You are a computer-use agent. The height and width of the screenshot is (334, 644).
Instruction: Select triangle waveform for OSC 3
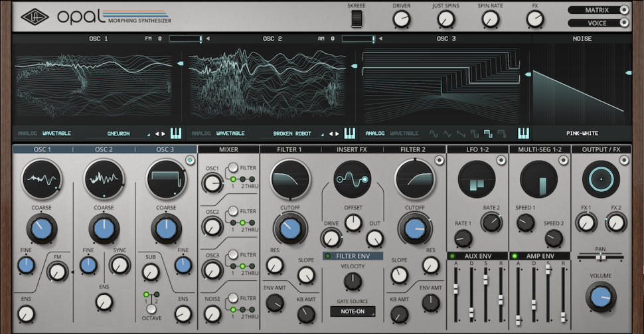(447, 133)
